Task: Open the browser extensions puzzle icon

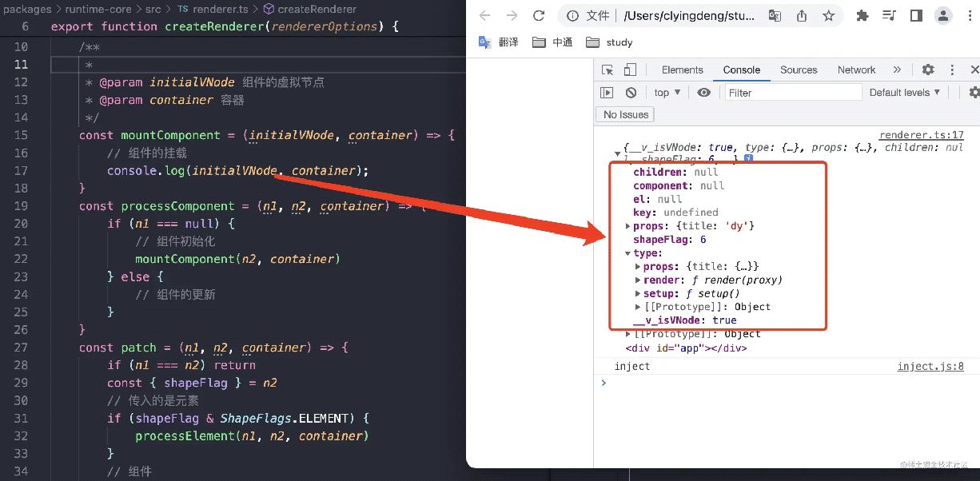Action: 862,16
